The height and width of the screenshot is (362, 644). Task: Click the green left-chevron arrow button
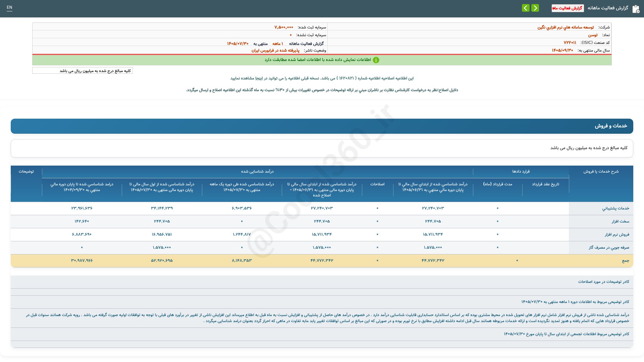(526, 8)
